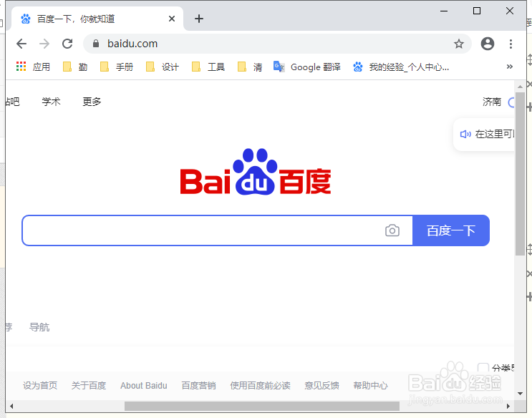Click the horizontal scrollbar left arrow

(11, 406)
